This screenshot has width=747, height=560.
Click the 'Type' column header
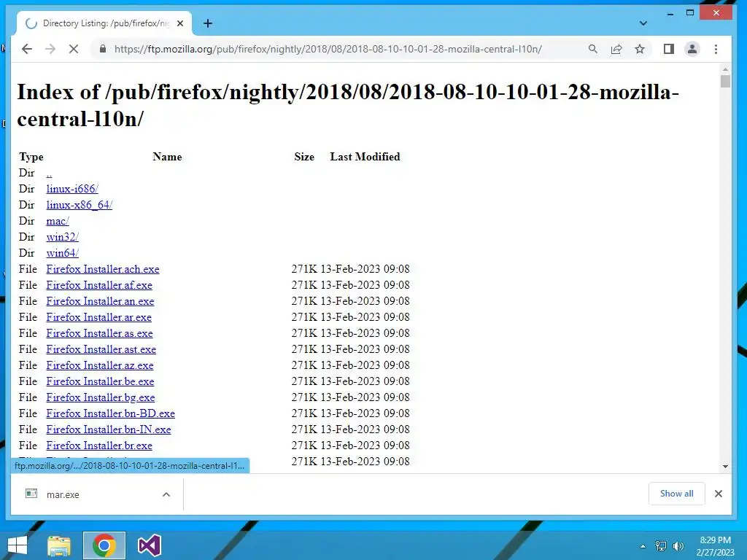(31, 157)
